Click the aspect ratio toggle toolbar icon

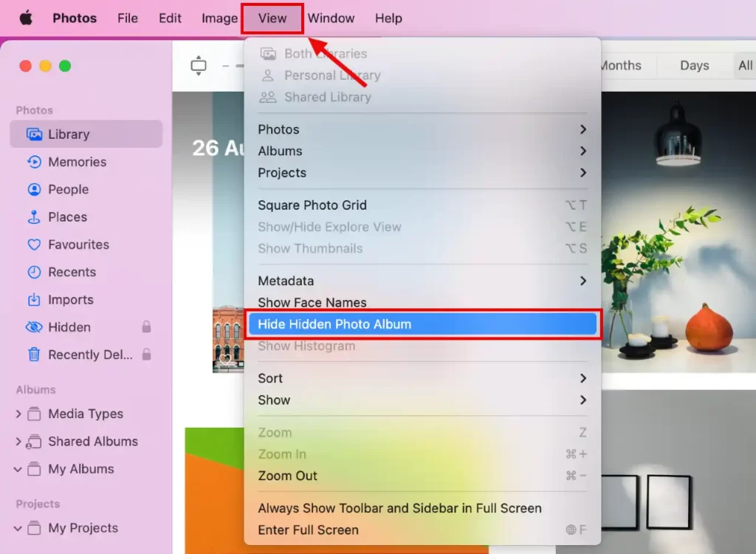pos(198,65)
